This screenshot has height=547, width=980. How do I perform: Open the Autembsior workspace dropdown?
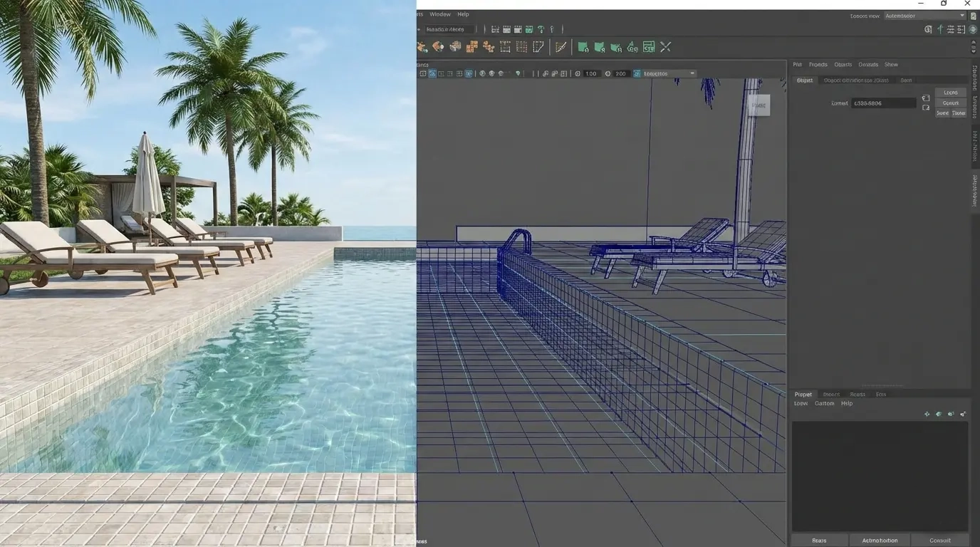(x=924, y=16)
